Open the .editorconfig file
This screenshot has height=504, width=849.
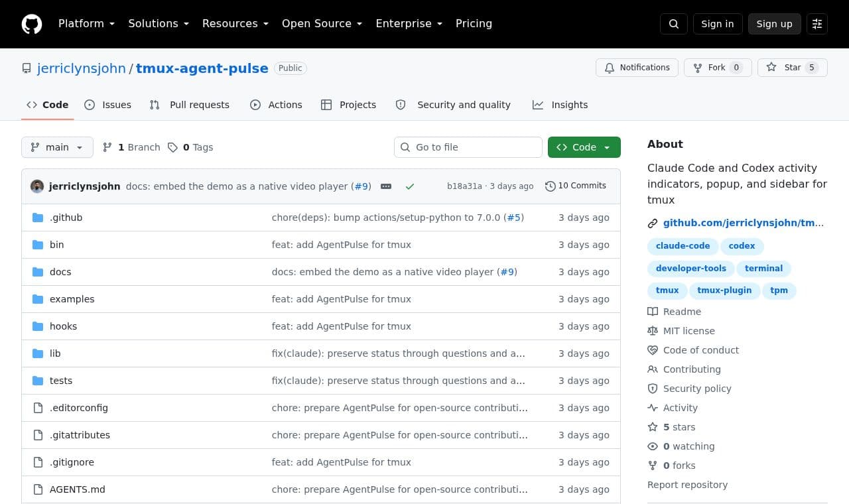(x=79, y=408)
